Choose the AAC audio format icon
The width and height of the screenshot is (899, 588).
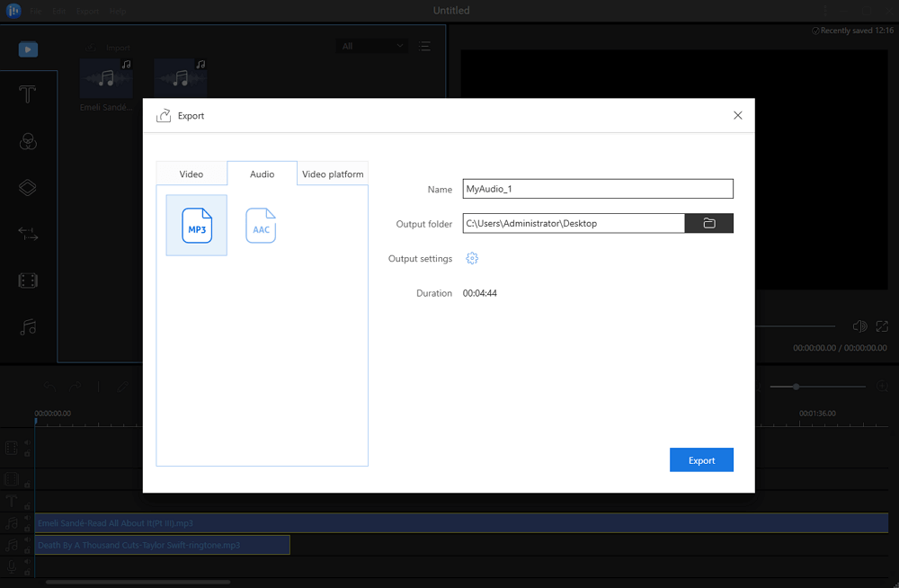[x=261, y=226]
